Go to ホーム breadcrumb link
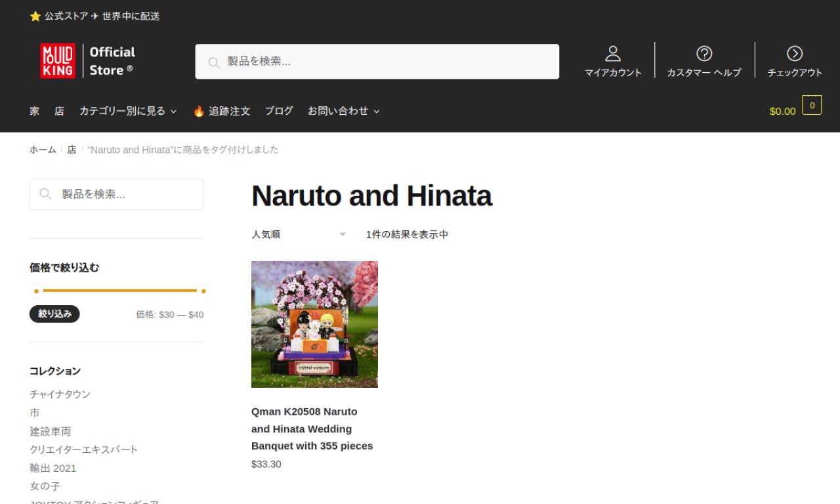The width and height of the screenshot is (840, 504). tap(43, 150)
